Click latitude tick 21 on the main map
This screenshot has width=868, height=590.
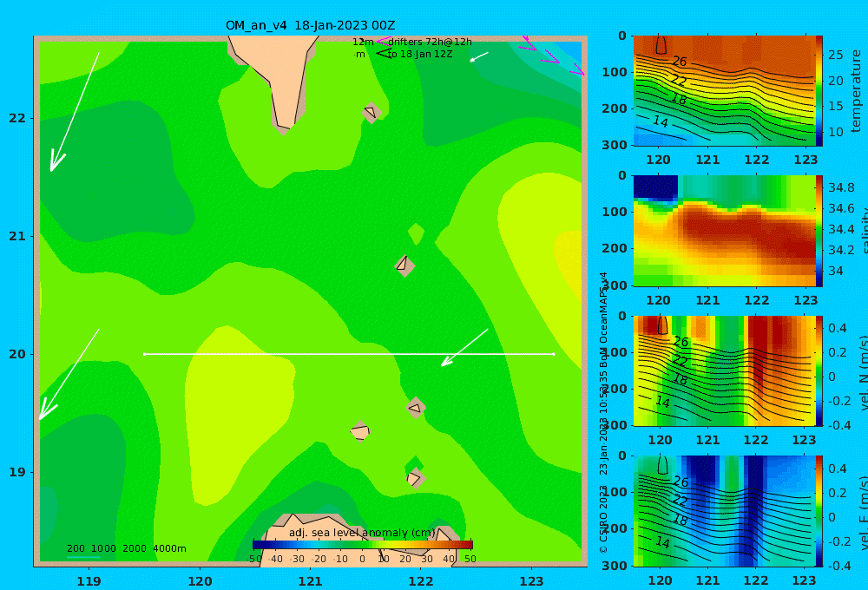[x=17, y=236]
